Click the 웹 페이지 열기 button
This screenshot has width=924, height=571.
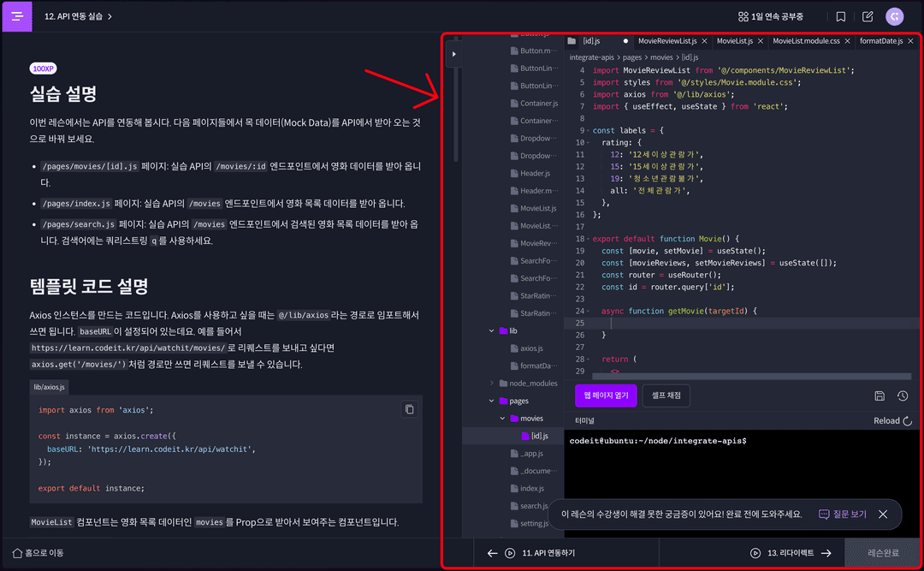tap(606, 396)
